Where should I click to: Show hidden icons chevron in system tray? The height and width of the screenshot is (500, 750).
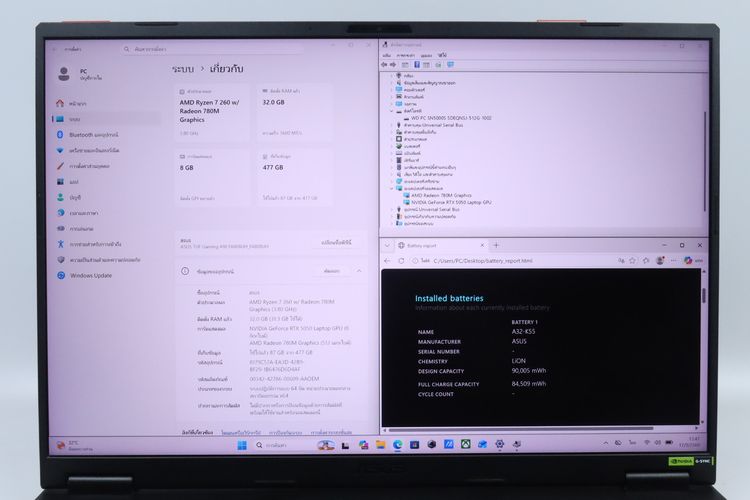click(606, 443)
